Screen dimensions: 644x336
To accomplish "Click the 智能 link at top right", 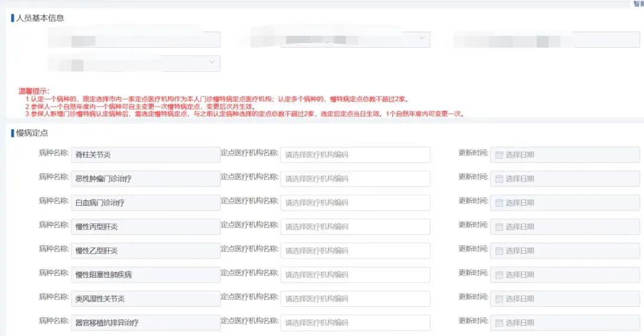I will 637,4.
